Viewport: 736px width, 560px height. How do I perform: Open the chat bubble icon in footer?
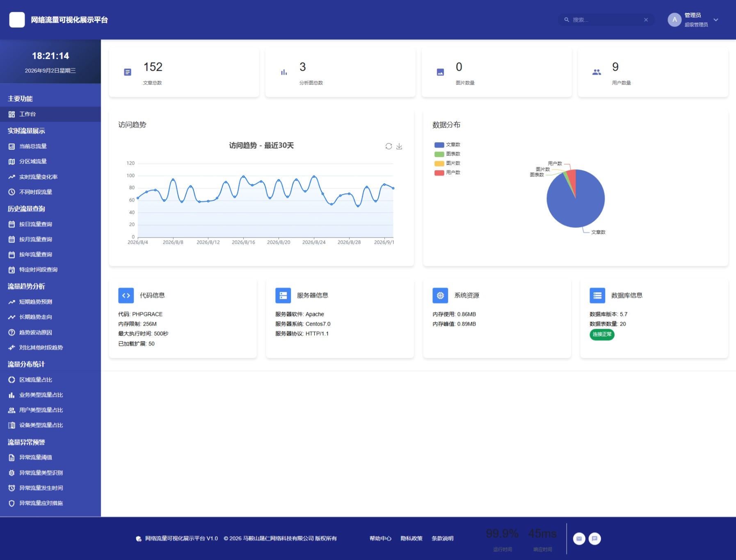click(594, 539)
